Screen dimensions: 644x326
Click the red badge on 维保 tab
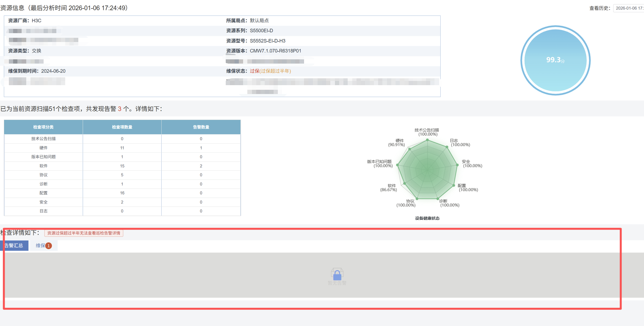(49, 246)
